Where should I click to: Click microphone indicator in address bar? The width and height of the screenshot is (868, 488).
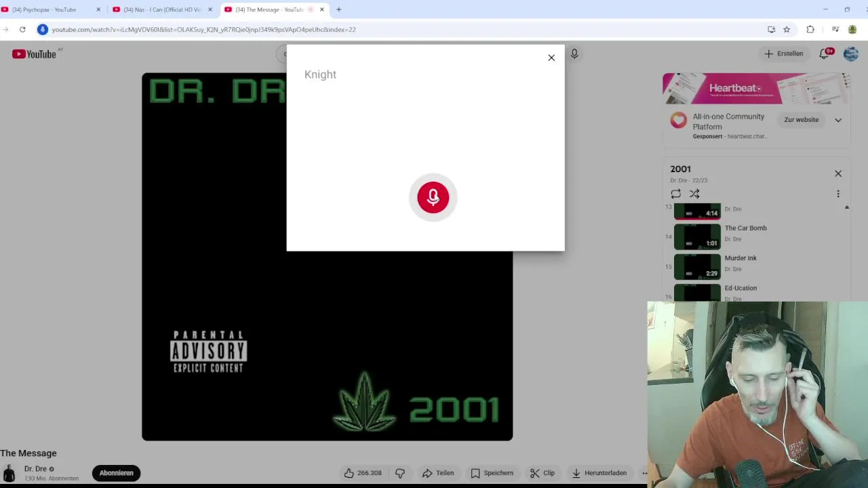(x=43, y=30)
